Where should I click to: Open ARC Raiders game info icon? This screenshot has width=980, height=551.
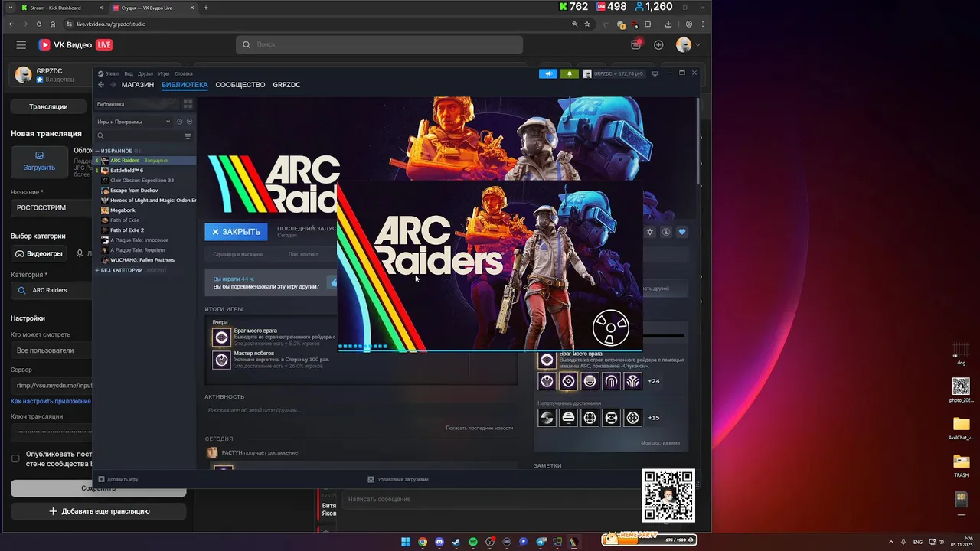tap(666, 232)
